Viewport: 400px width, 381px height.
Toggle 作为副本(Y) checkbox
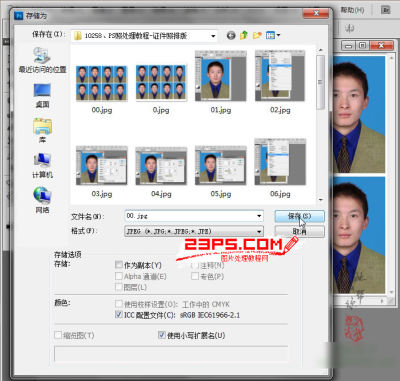[x=119, y=265]
